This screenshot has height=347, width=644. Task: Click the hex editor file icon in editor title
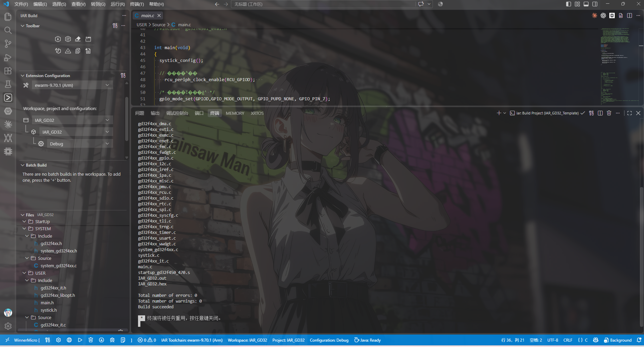tap(621, 15)
